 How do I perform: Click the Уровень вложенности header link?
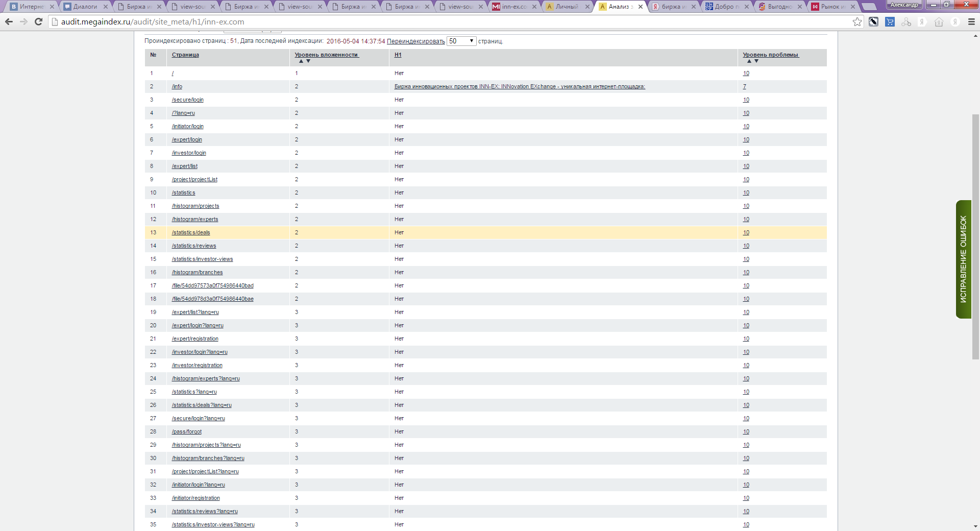click(327, 55)
